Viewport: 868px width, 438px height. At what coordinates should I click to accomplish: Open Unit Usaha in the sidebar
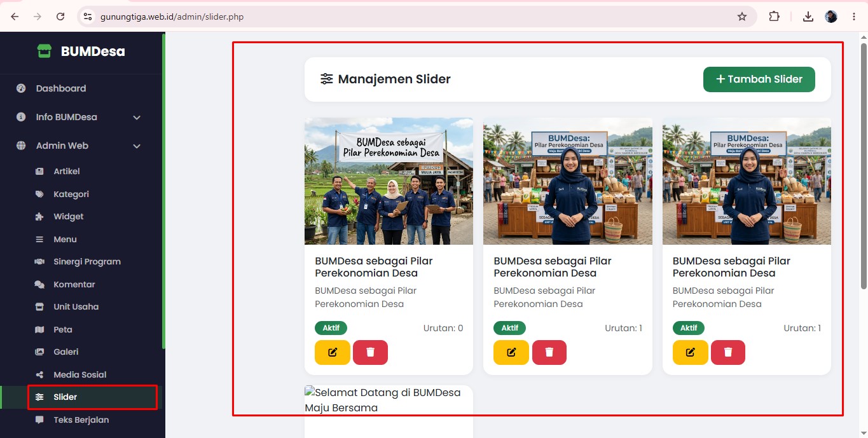81,307
